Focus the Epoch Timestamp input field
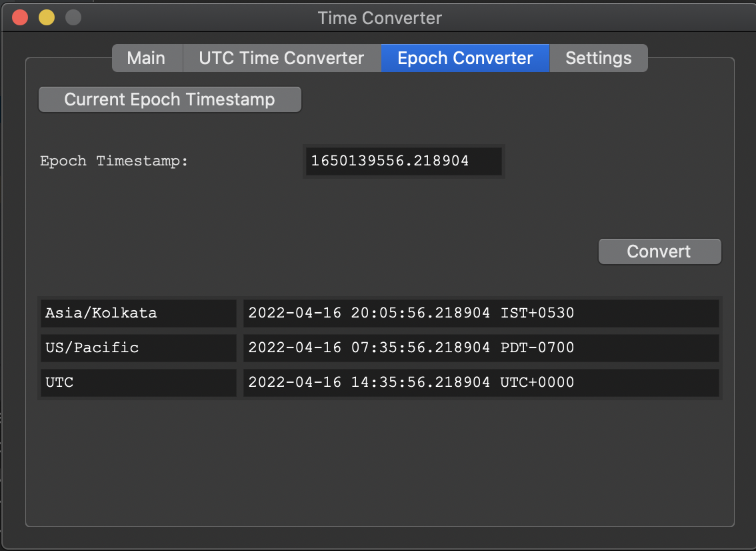This screenshot has width=756, height=551. point(403,161)
